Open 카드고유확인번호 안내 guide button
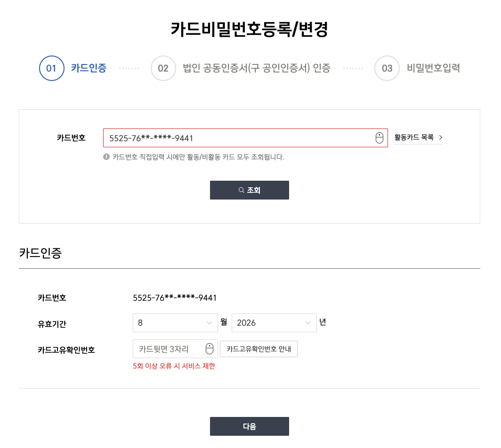 click(x=259, y=349)
